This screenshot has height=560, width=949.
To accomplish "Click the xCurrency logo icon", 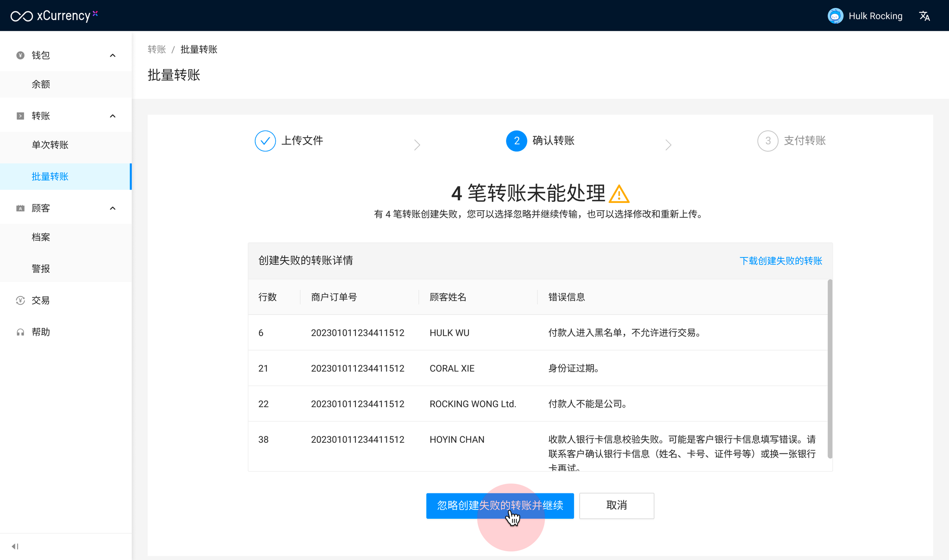I will tap(22, 16).
